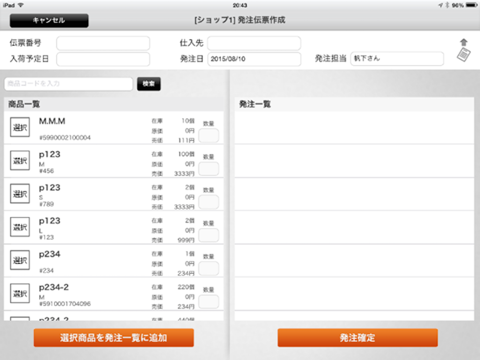Tap the 数量 quantity box for M.M.M

point(209,136)
